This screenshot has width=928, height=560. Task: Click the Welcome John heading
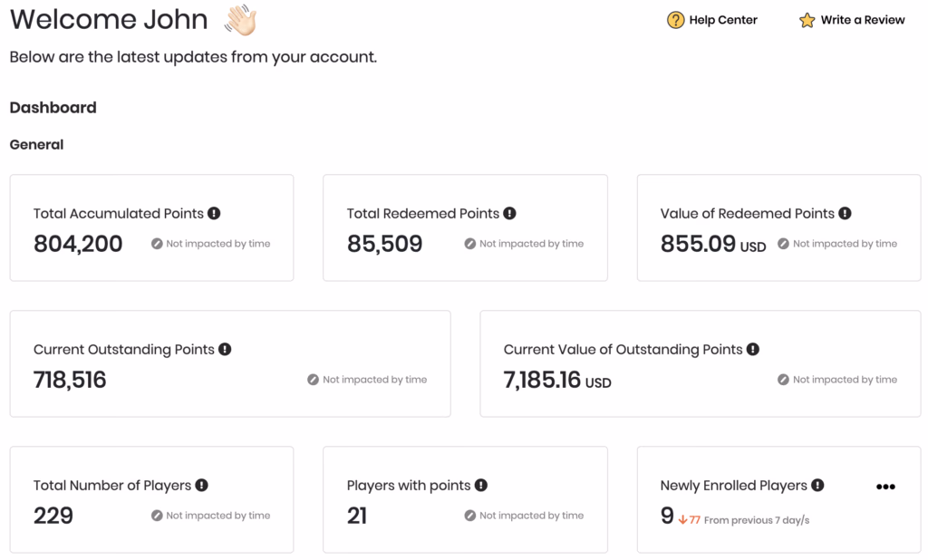click(109, 20)
